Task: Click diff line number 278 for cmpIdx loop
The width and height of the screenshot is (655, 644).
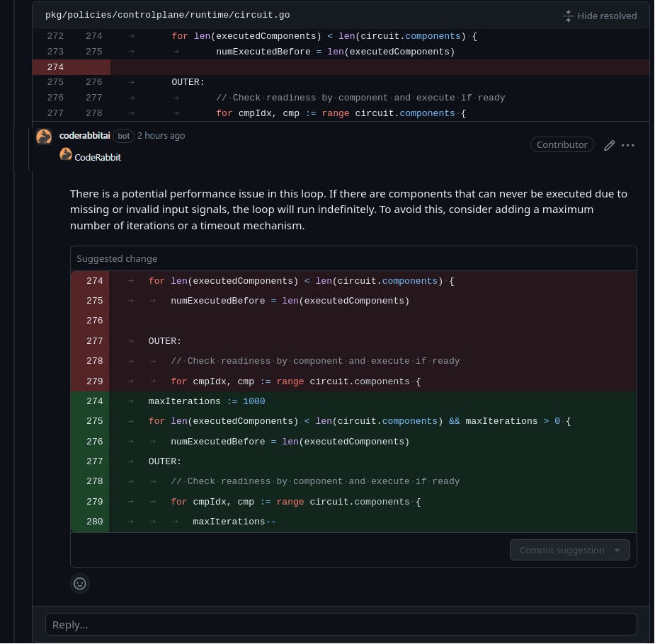Action: coord(93,113)
